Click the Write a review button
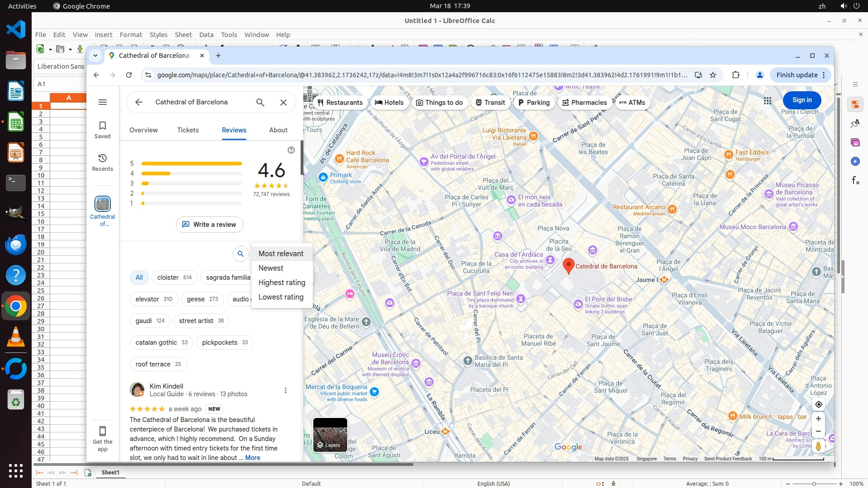The width and height of the screenshot is (868, 488). (209, 225)
